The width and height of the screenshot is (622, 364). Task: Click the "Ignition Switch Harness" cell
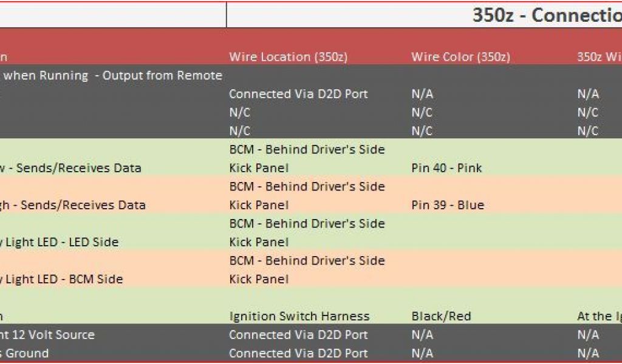(299, 316)
